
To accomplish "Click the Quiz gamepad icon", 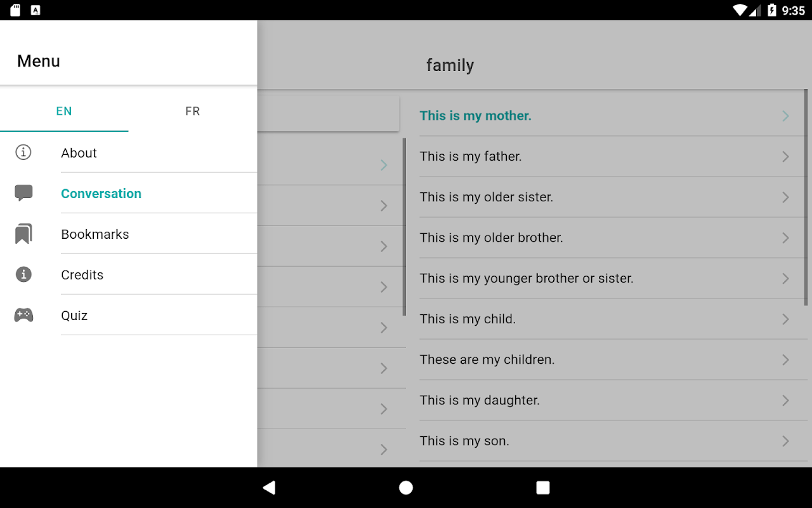I will 23,315.
